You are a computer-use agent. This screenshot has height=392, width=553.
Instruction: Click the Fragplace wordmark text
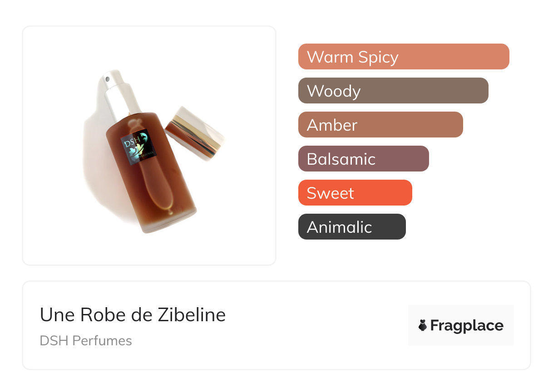[x=466, y=325]
